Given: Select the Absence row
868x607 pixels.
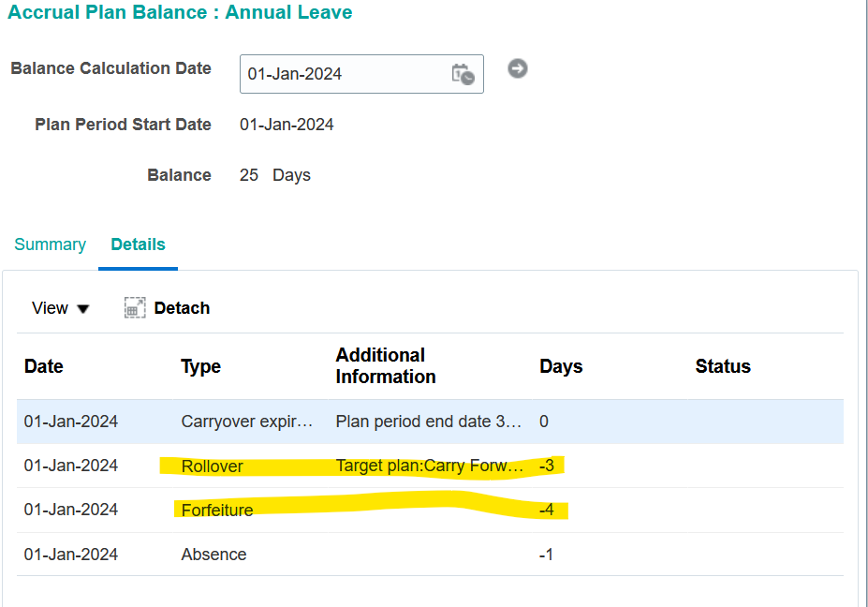Looking at the screenshot, I should (x=213, y=555).
